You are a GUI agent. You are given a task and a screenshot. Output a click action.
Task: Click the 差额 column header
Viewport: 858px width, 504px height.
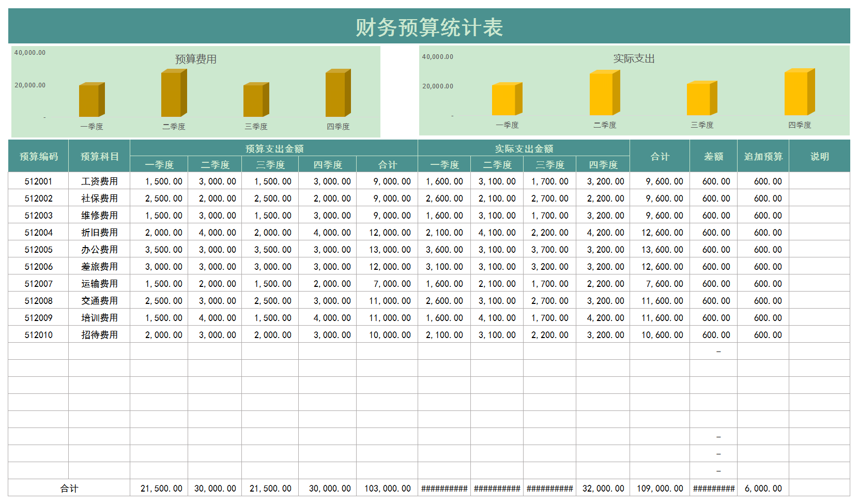pos(713,156)
